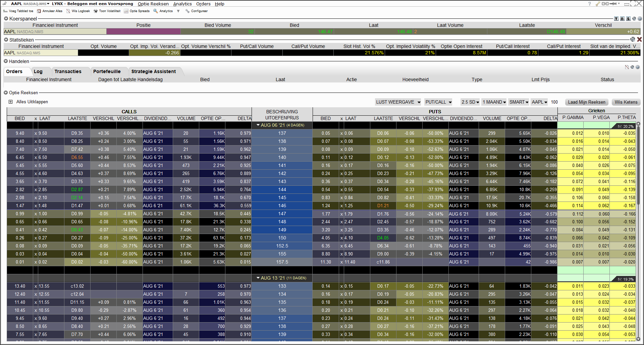Collapse the Statistieken section
644x345 pixels.
pos(6,40)
